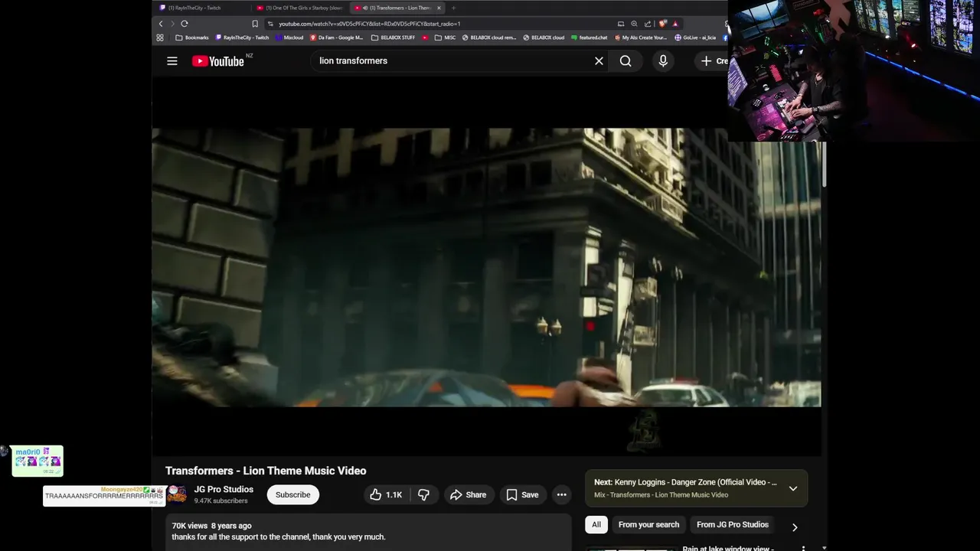Click the video player to pause

(486, 267)
